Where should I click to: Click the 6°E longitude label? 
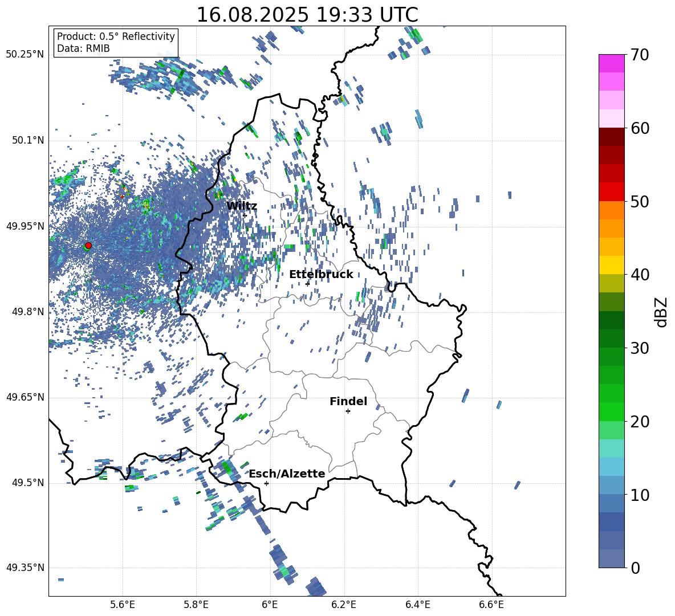coord(270,605)
